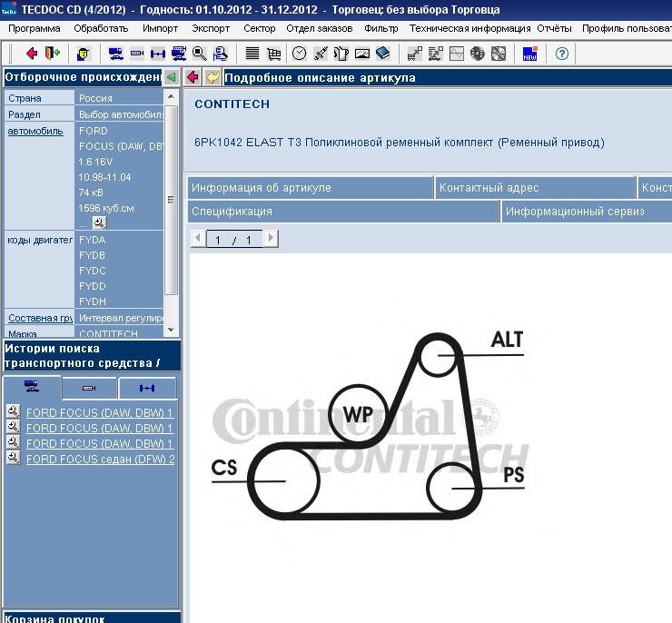Select axle history tab
672x623 pixels.
coord(147,388)
